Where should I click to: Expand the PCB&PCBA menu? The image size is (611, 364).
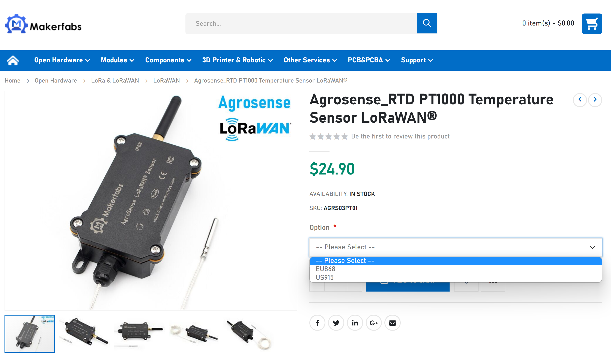[369, 60]
